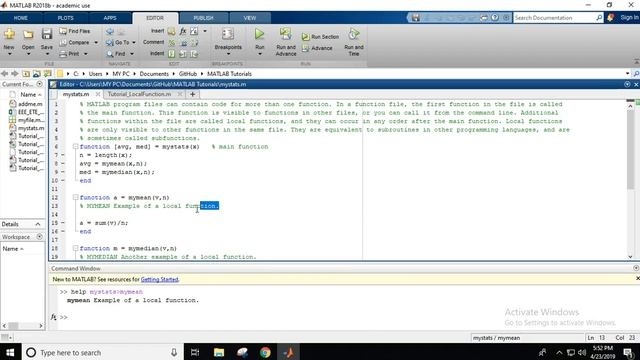Select the mystats.m editor tab

point(76,94)
